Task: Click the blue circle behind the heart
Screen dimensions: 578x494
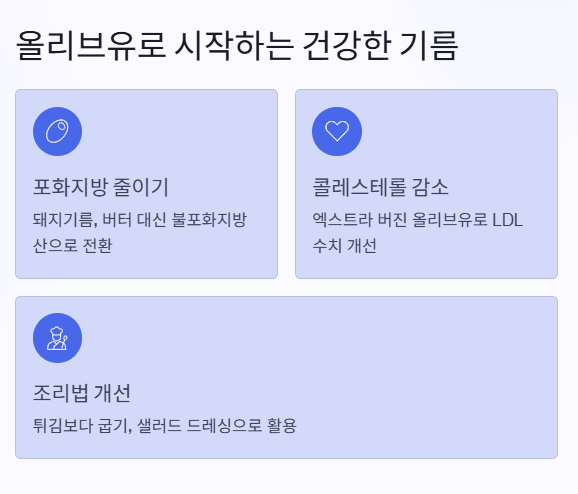Action: pyautogui.click(x=337, y=131)
